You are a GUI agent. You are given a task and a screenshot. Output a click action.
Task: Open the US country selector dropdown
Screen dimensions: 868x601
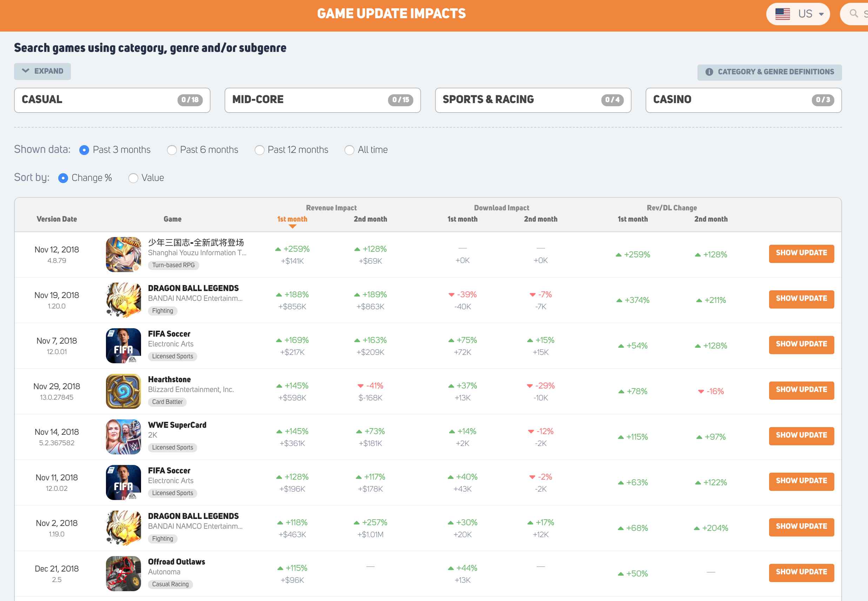(798, 14)
